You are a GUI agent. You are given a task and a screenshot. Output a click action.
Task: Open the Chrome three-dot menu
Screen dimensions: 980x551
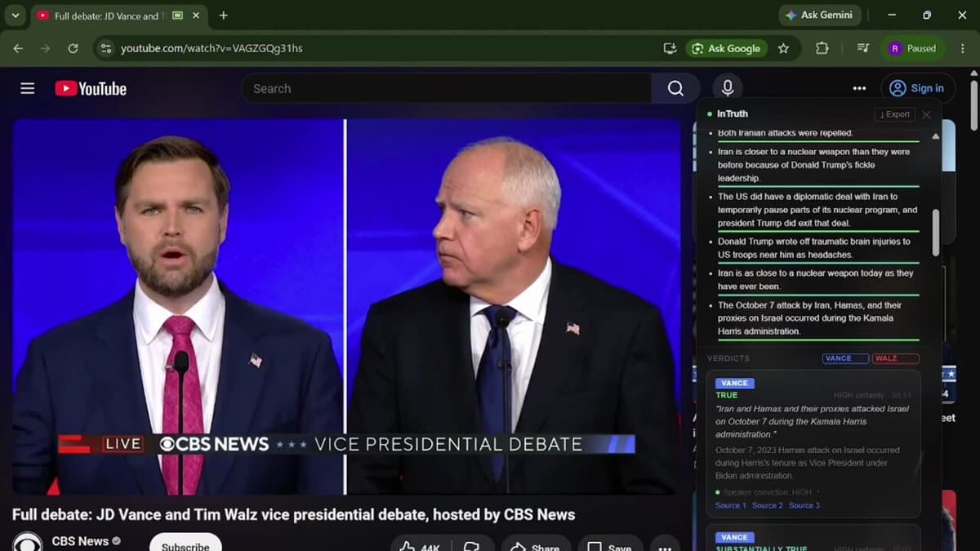(962, 48)
